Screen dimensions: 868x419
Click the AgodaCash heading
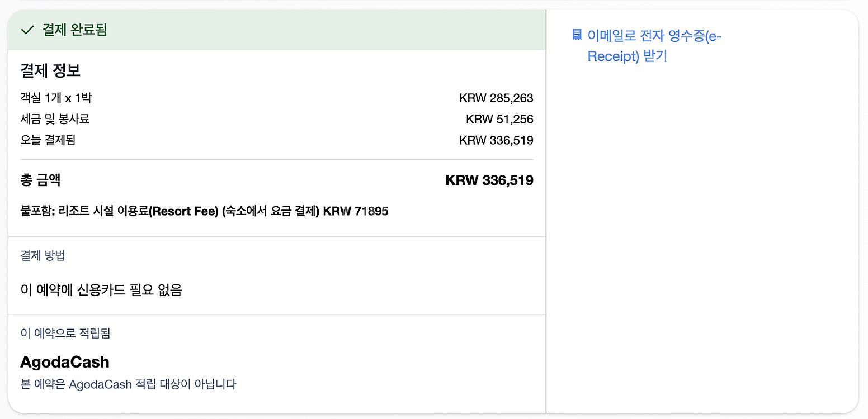(65, 363)
